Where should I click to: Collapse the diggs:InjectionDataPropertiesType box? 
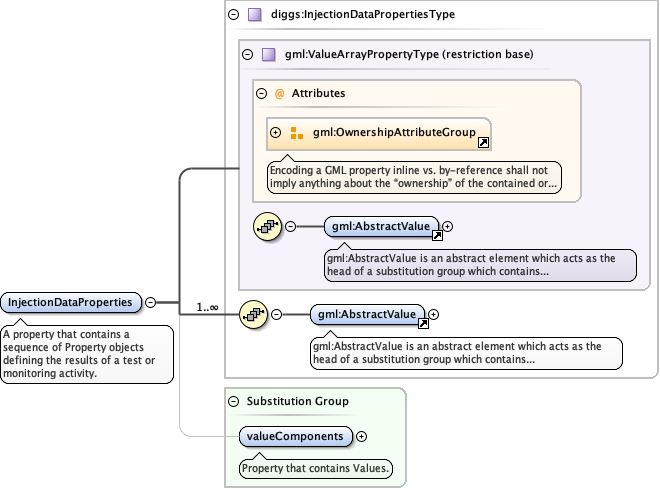(234, 15)
